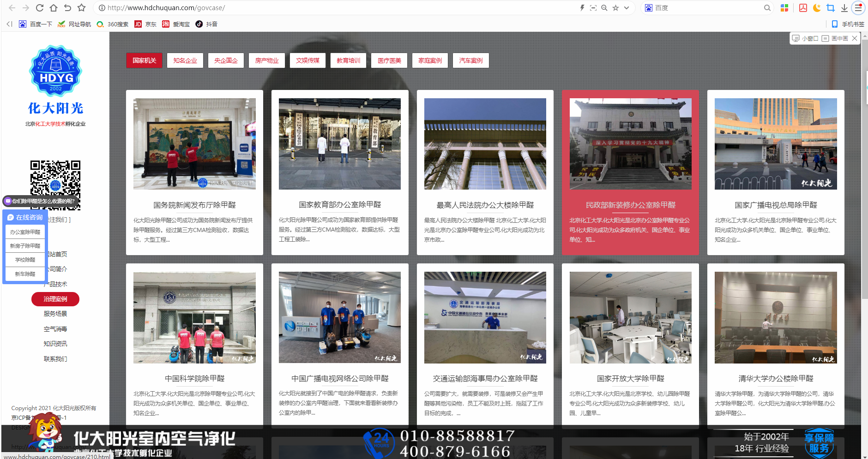Open the browser hamburger menu
Screen dimensions: 868x459
[858, 8]
